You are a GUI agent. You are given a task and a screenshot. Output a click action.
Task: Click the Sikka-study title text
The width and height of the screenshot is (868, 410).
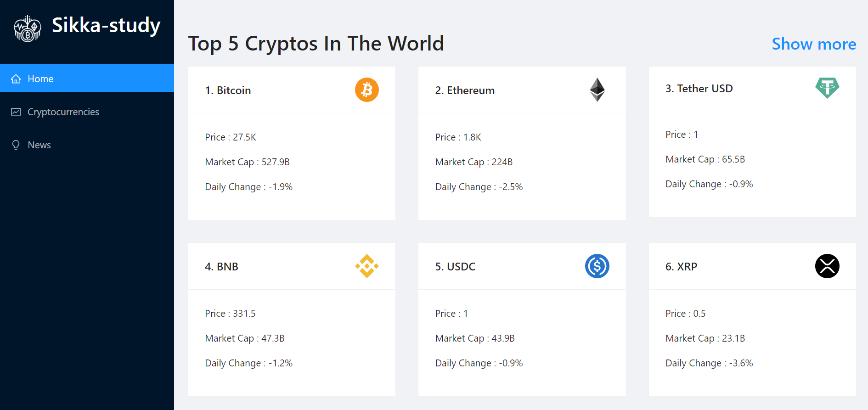click(x=106, y=26)
